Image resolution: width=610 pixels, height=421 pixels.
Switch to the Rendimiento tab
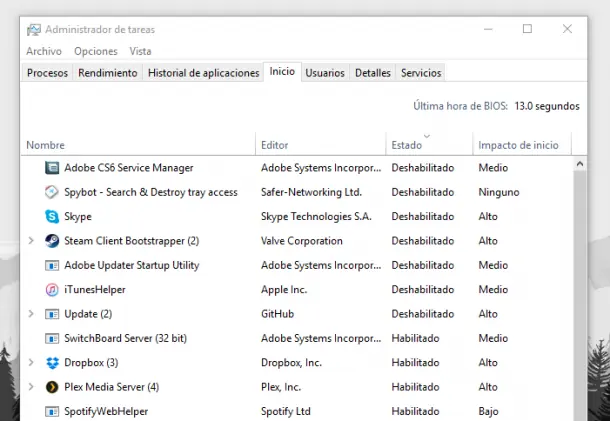[108, 73]
